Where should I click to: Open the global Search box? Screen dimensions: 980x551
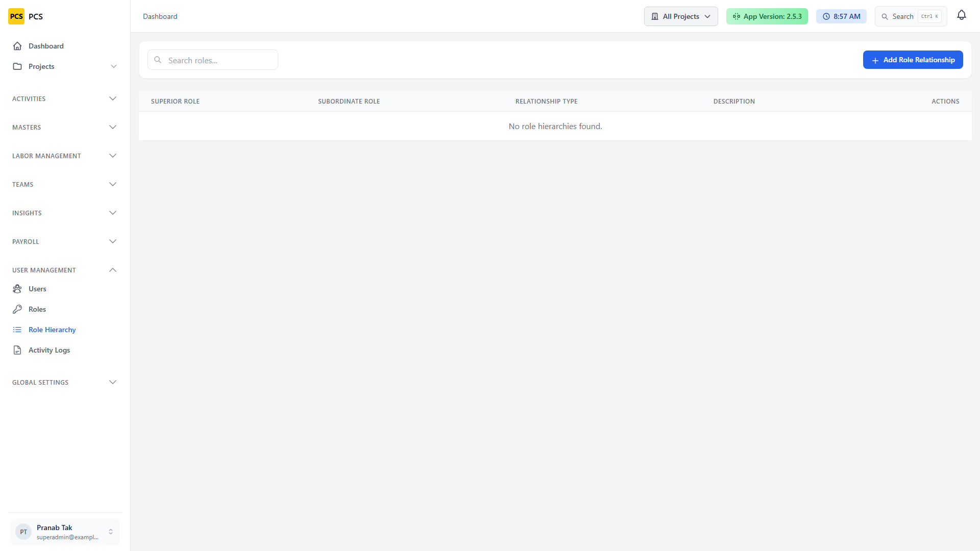911,16
